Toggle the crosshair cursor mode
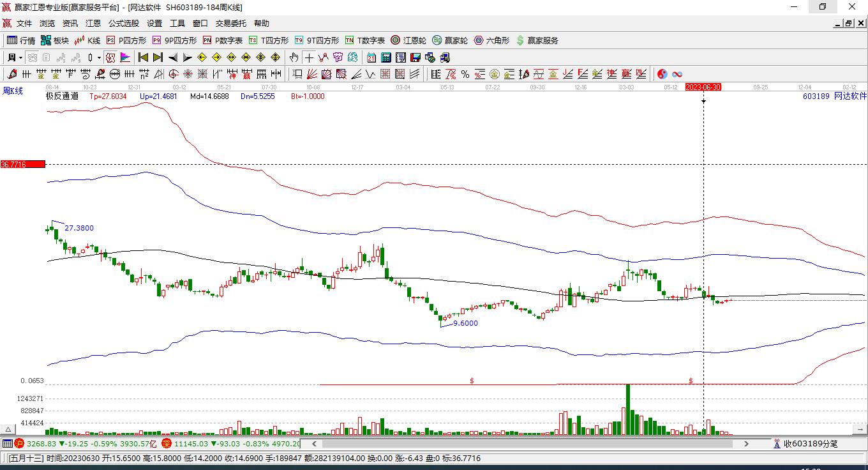The width and height of the screenshot is (868, 470). (309, 57)
